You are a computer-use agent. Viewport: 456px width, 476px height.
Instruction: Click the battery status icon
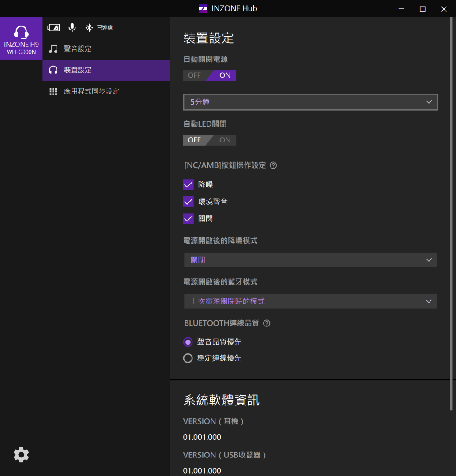(53, 28)
